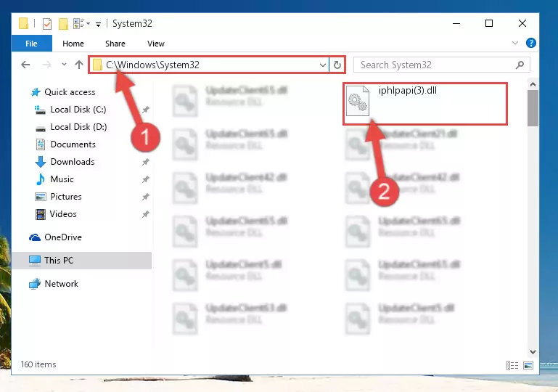The width and height of the screenshot is (558, 392).
Task: Refresh the System32 folder view
Action: click(337, 65)
